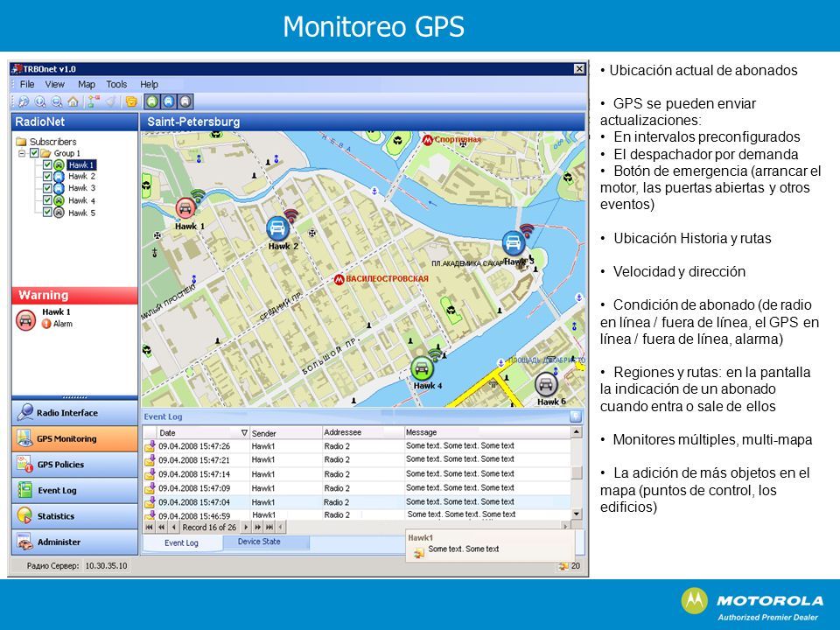Uncheck the Group 1 checkbox
The image size is (840, 630).
[x=34, y=153]
